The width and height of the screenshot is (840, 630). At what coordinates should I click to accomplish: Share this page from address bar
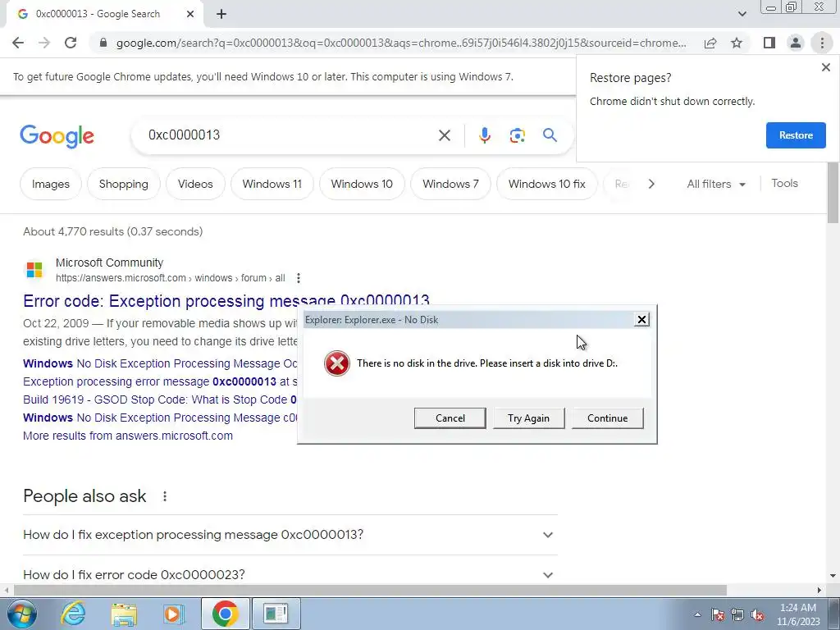(x=710, y=43)
